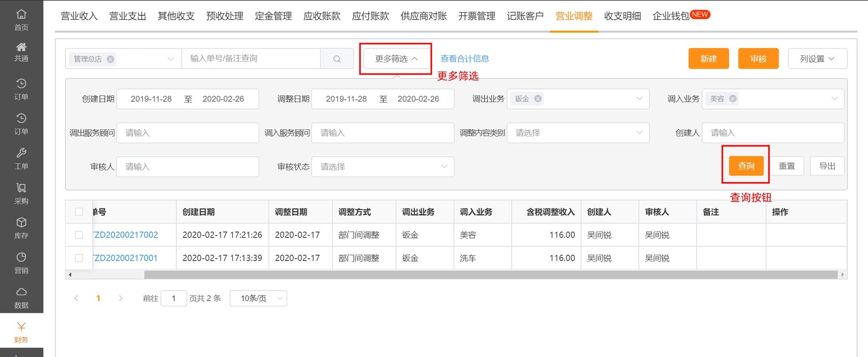Viewport: 868px width, 357px height.
Task: Open order TZD20200217002 link
Action: point(125,235)
